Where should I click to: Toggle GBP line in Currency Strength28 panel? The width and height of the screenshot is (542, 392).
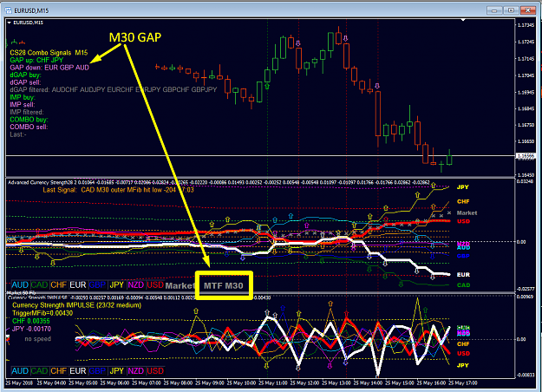[x=97, y=284]
